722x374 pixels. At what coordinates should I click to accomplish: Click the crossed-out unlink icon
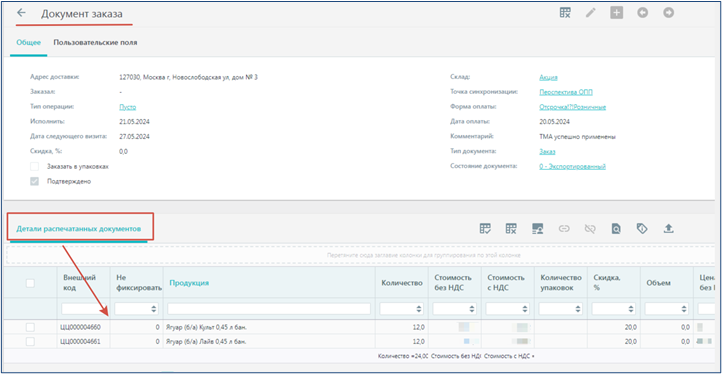(590, 228)
